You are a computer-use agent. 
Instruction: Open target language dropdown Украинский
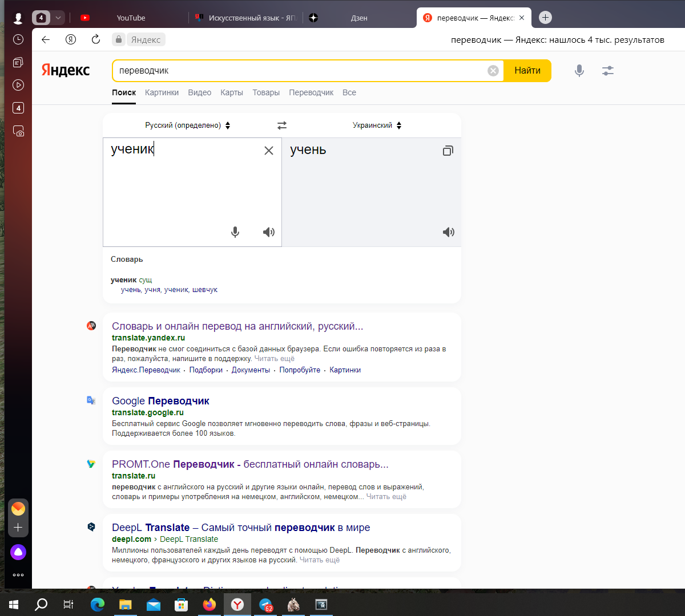point(377,125)
